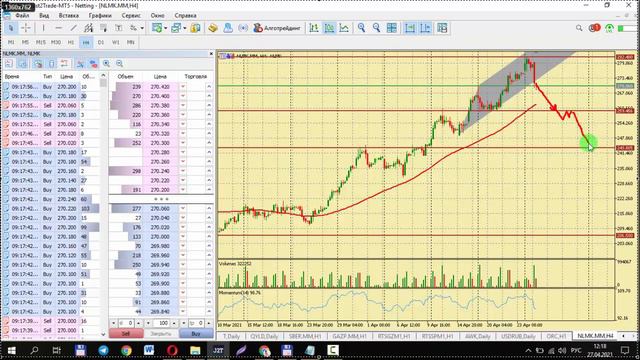Zoom out on the chart toolbar
Screen dimensions: 640x360
tap(376, 28)
